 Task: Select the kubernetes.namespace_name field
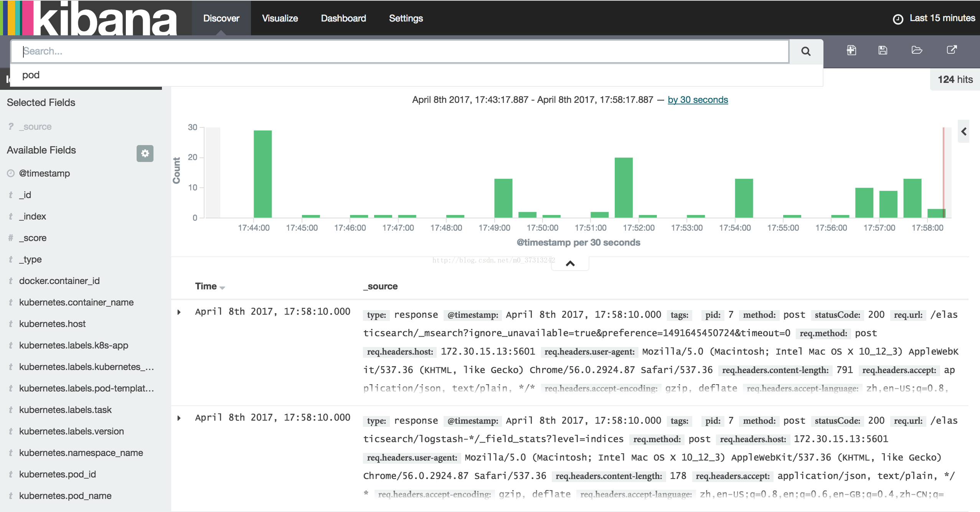(x=81, y=453)
